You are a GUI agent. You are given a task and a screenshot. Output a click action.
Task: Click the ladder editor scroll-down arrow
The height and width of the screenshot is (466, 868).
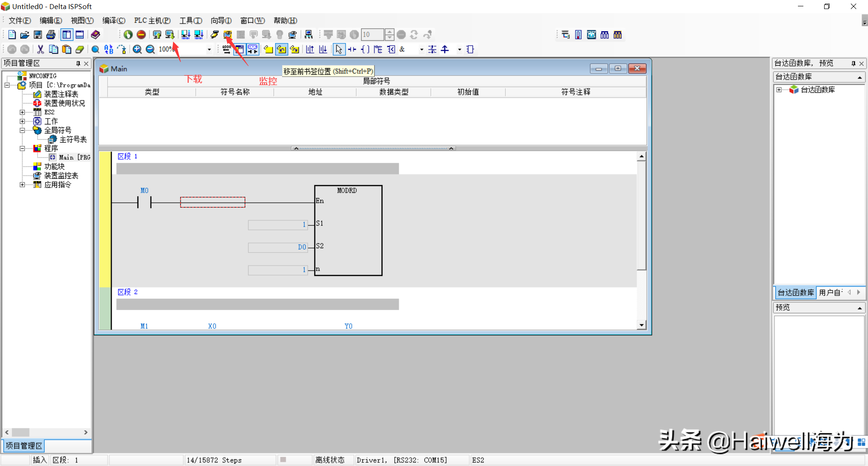pyautogui.click(x=641, y=325)
